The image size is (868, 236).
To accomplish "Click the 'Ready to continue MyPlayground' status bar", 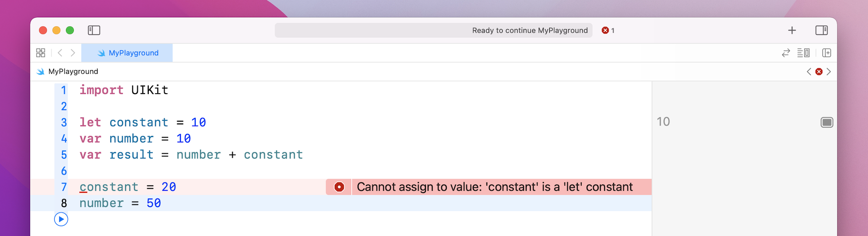I will [x=433, y=30].
